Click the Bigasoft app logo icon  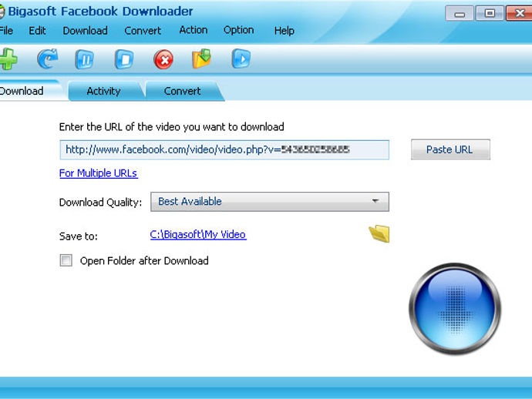point(2,12)
